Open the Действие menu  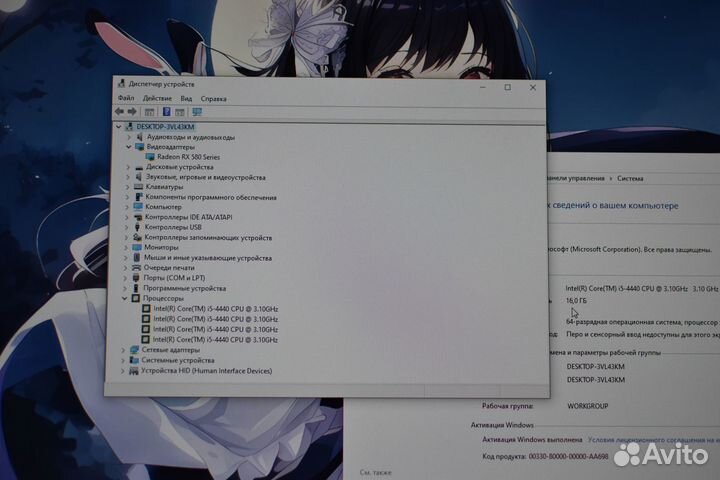(x=157, y=99)
